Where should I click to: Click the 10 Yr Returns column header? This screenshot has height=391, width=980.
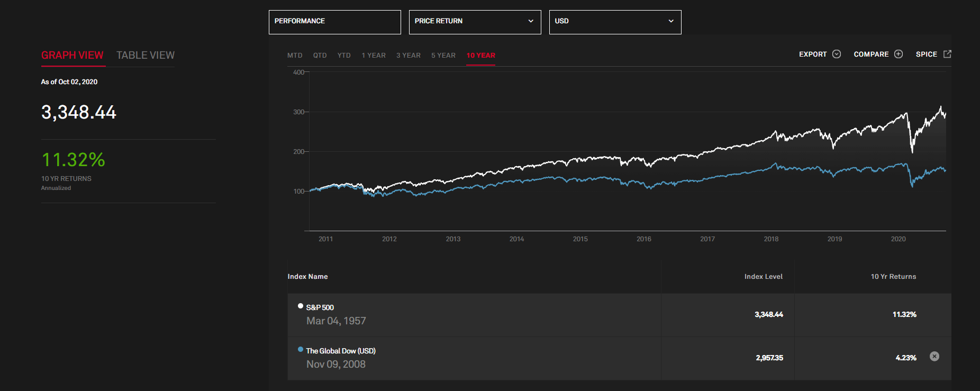point(893,277)
